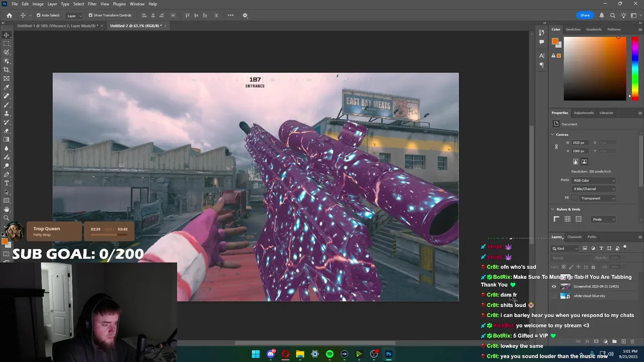Viewport: 644px width, 362px height.
Task: Select landscape canvas orientation
Action: point(584,162)
